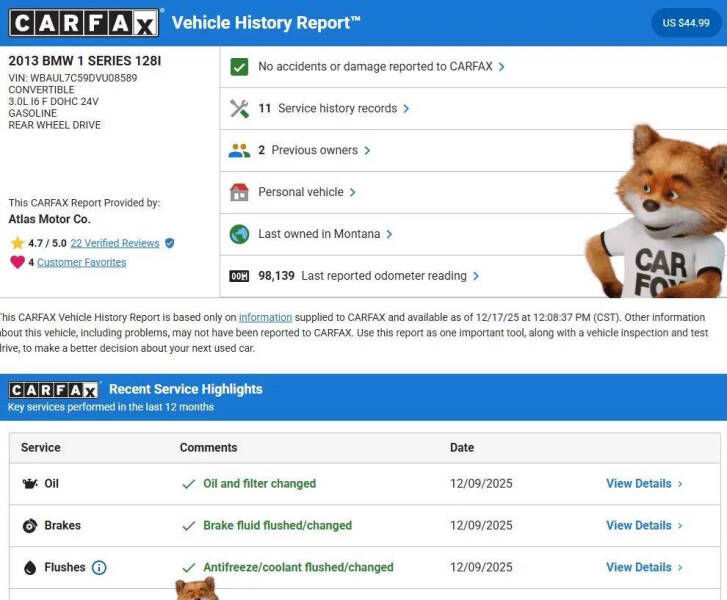Screen dimensions: 727x600
Task: Click the personal vehicle house icon
Action: (239, 192)
